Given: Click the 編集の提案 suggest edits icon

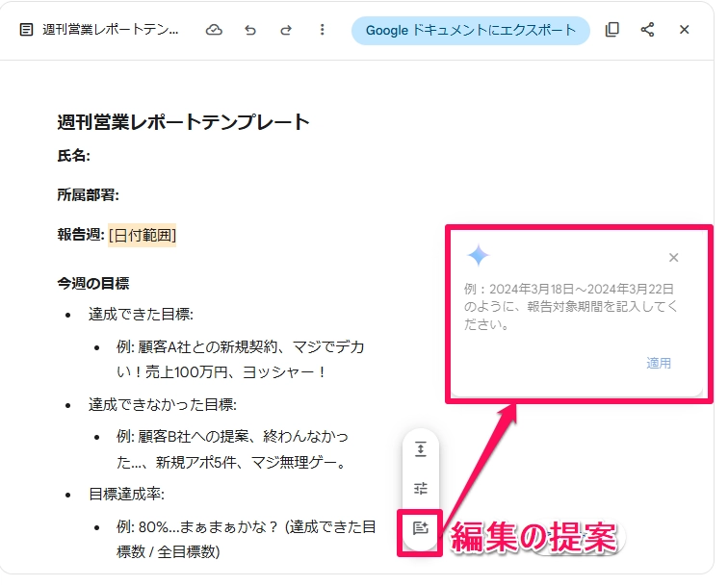Looking at the screenshot, I should (x=420, y=527).
